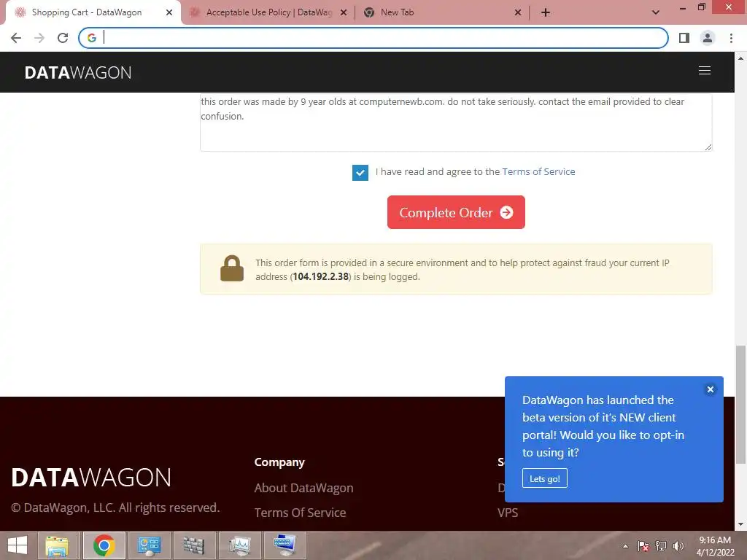Click the DataWagon logo in the footer
The image size is (747, 560).
point(91,478)
